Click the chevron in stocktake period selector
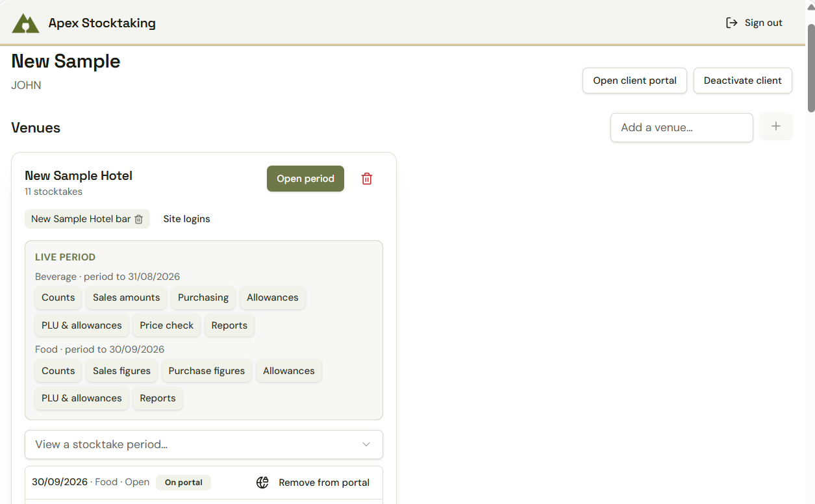The width and height of the screenshot is (815, 504). (366, 444)
